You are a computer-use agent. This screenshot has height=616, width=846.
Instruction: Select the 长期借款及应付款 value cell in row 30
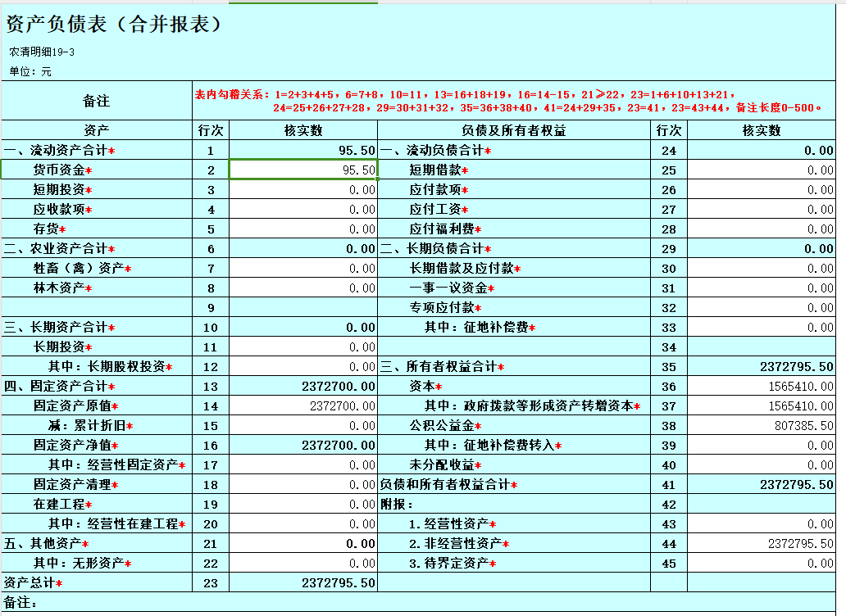pyautogui.click(x=762, y=268)
